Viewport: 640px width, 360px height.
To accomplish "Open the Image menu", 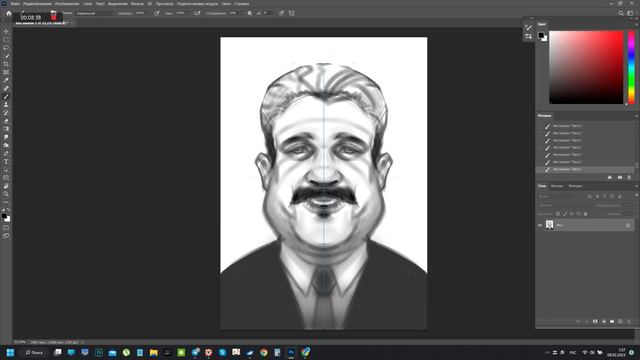I will [x=67, y=4].
